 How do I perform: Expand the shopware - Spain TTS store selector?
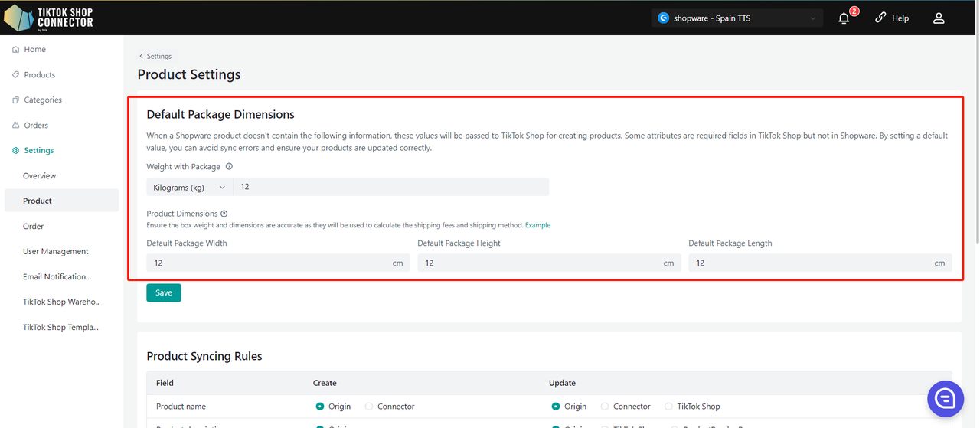point(737,18)
